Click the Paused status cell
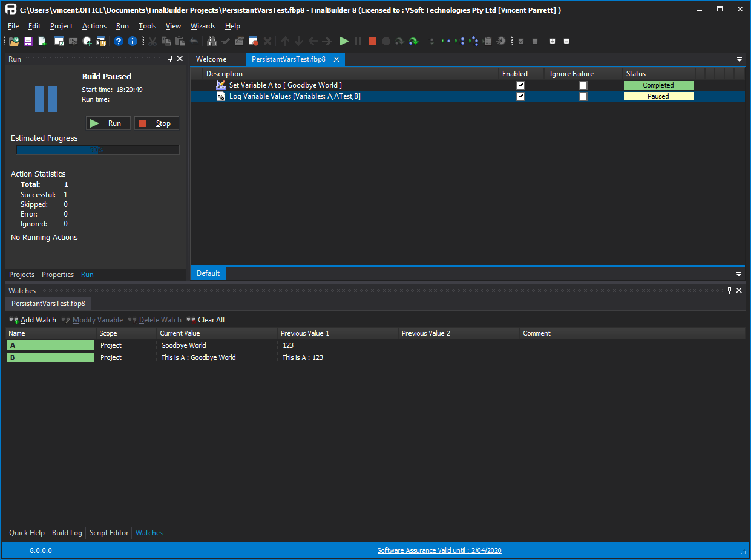The width and height of the screenshot is (751, 560). pyautogui.click(x=658, y=96)
